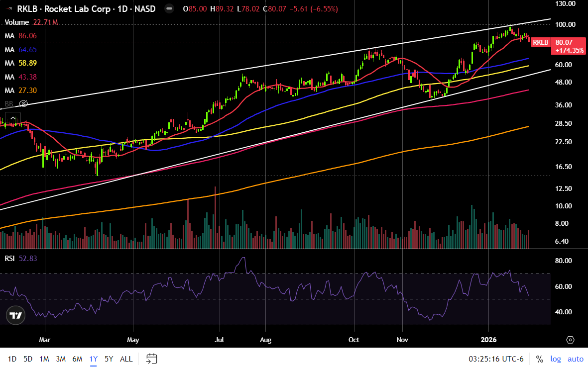The image size is (588, 368).
Task: Collapse the indicator legend list
Action: click(13, 118)
